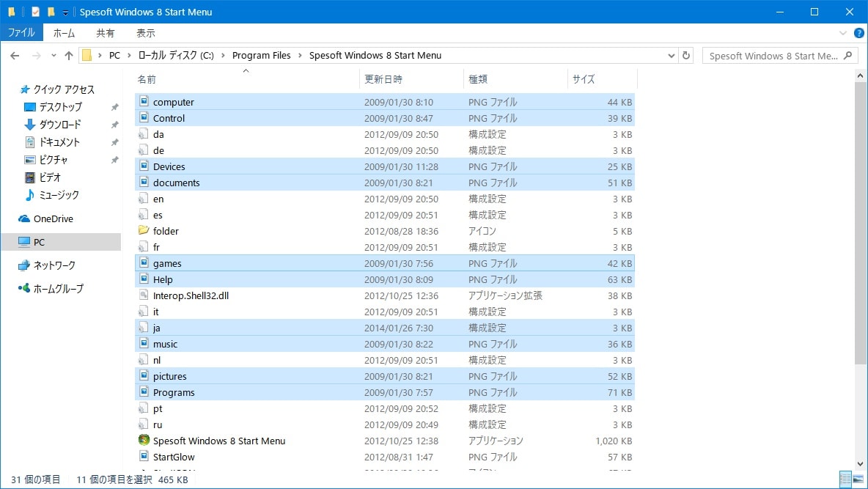Open the 表示 ribbon tab
Viewport: 868px width, 489px height.
146,33
